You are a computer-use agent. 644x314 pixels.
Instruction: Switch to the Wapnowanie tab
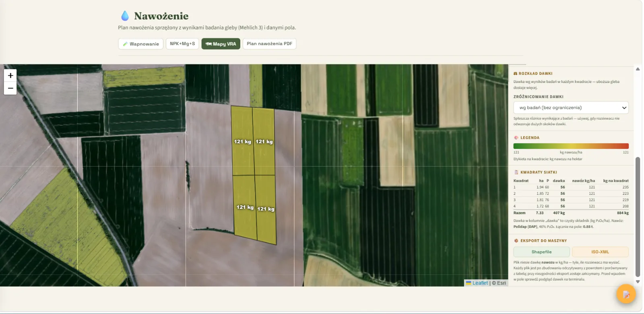point(141,44)
